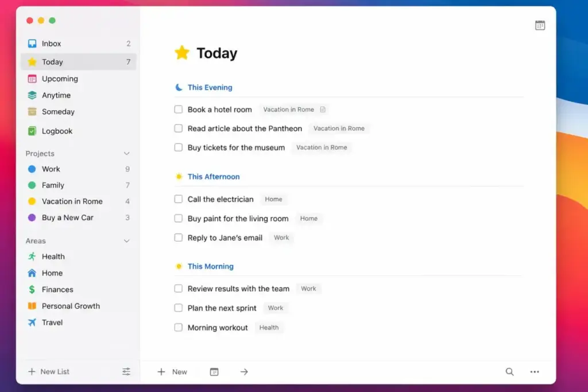588x392 pixels.
Task: Click the Anytime stack icon
Action: (32, 95)
